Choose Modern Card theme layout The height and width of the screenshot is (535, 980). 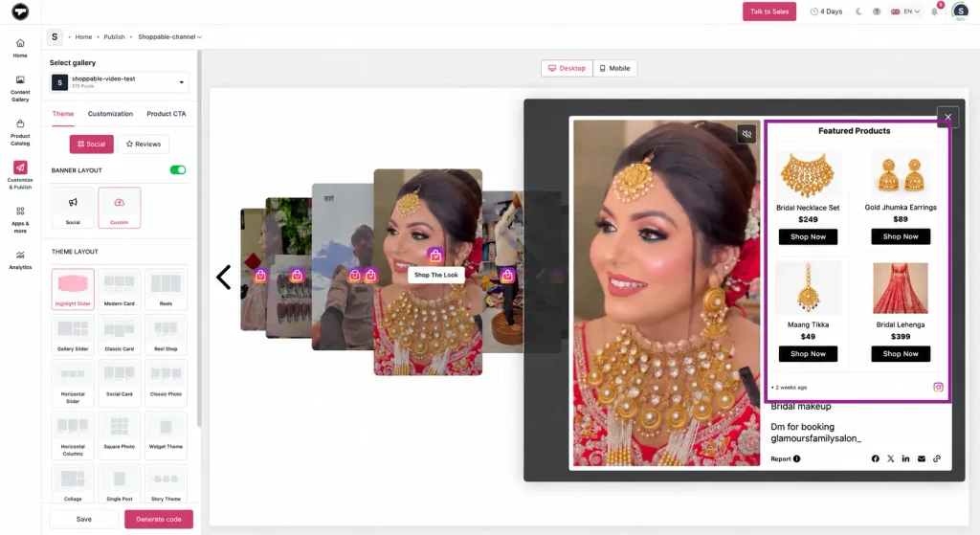coord(120,289)
